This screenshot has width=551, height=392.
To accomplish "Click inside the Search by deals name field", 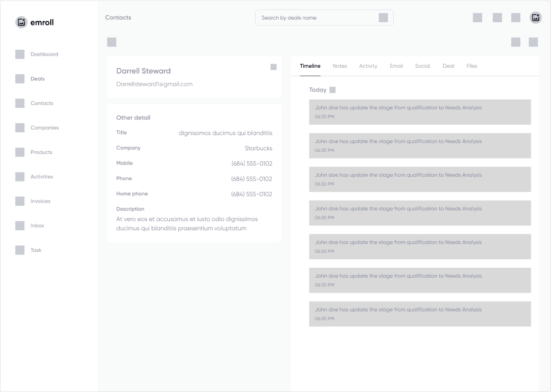I will tap(318, 17).
